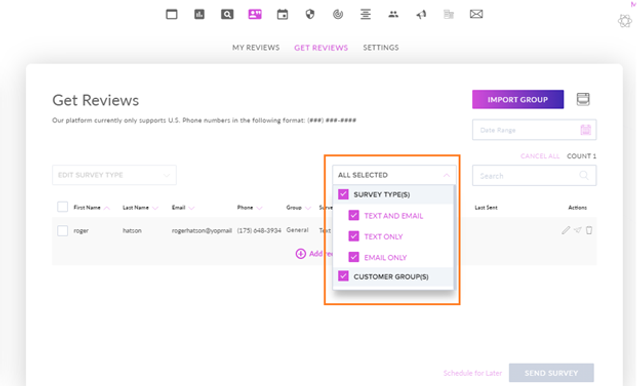The height and width of the screenshot is (386, 640).
Task: Click into the Date Range field
Action: [534, 130]
